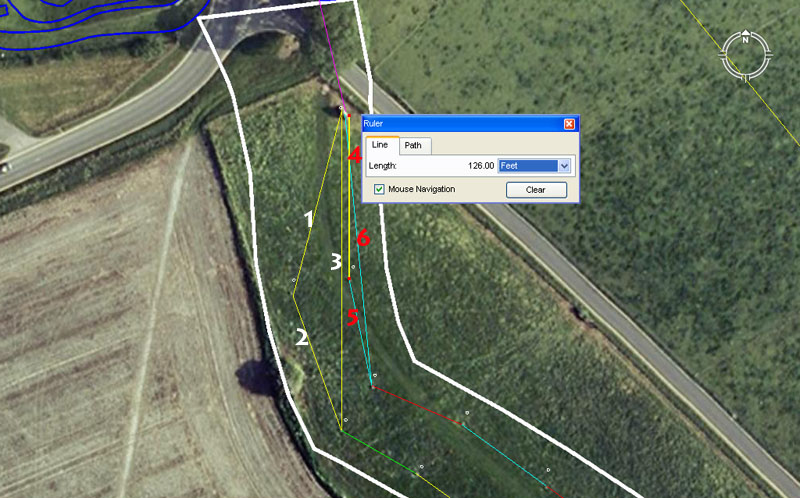Click the compass North indicator
Screen dimensions: 800x498
coord(745,38)
